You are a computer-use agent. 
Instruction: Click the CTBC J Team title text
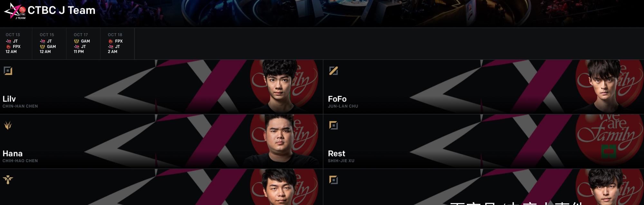pos(62,10)
